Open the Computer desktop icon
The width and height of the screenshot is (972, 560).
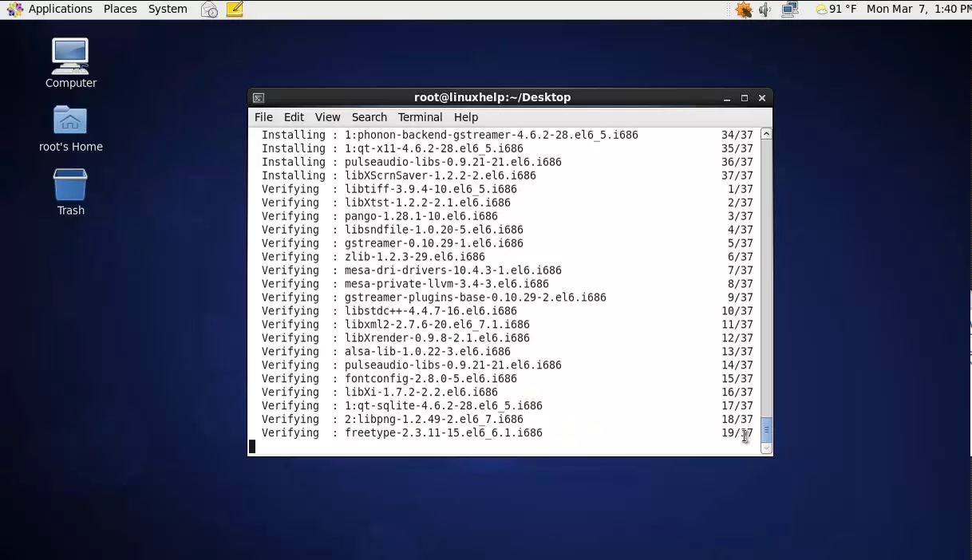pyautogui.click(x=70, y=62)
